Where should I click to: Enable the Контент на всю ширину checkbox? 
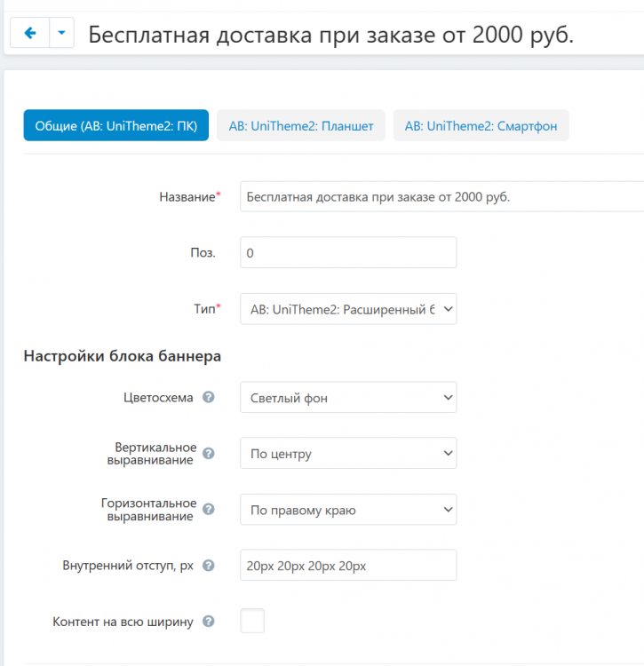(x=252, y=621)
